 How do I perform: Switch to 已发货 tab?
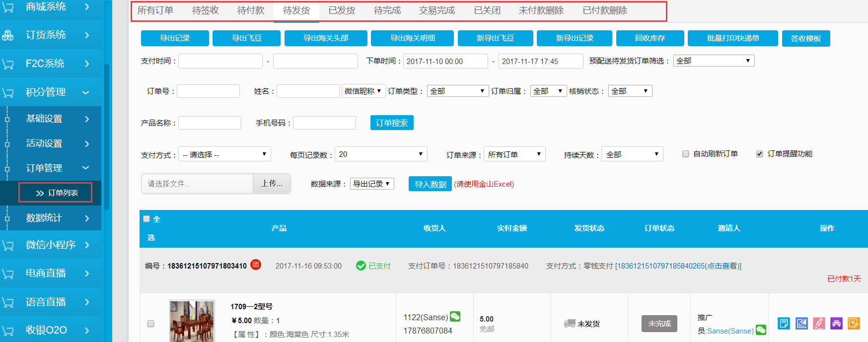(x=342, y=10)
